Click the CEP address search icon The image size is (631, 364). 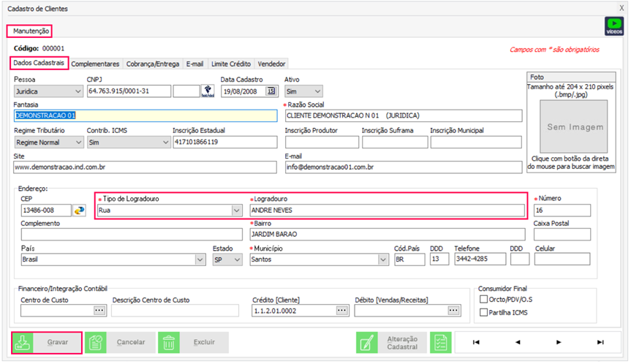click(79, 211)
